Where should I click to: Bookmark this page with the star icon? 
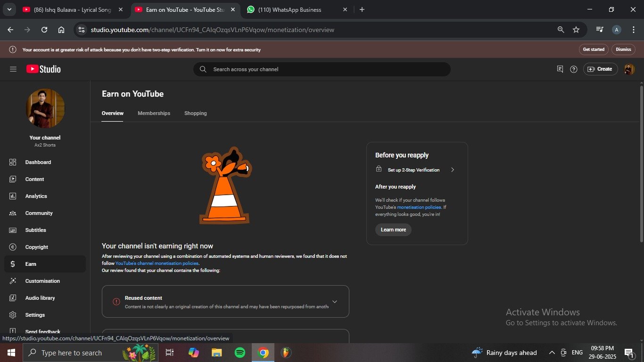pos(576,30)
